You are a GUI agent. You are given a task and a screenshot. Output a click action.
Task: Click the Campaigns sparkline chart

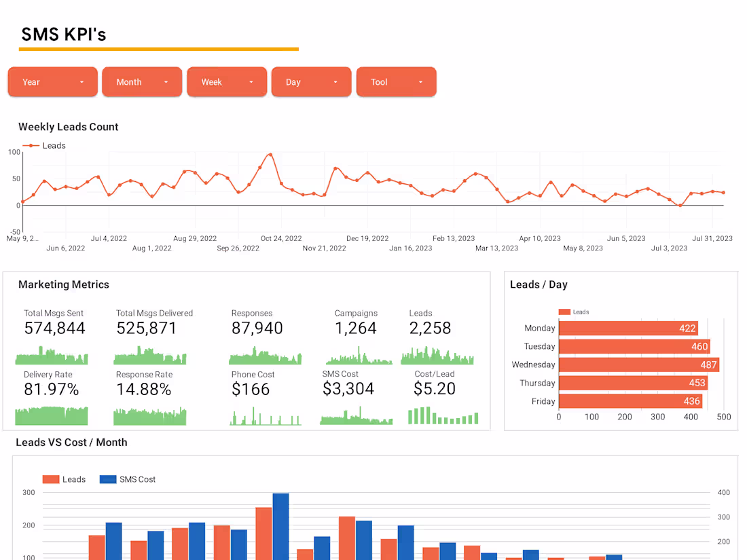[359, 355]
